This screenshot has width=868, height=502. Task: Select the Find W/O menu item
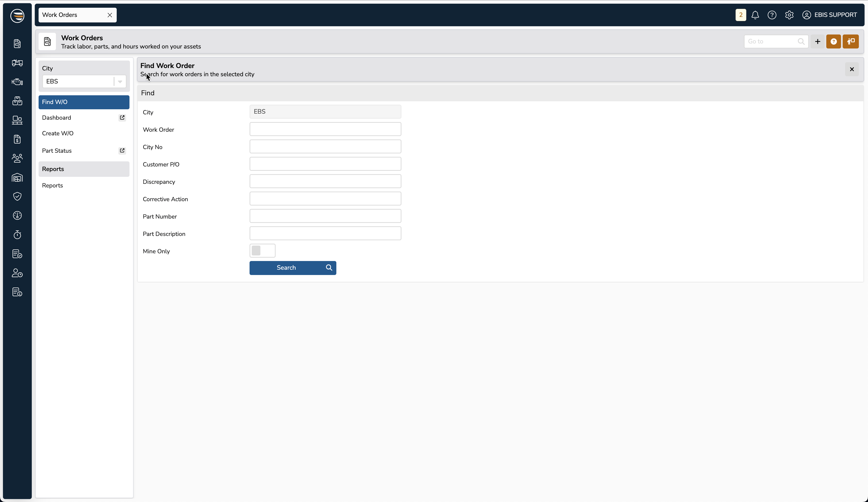[84, 102]
